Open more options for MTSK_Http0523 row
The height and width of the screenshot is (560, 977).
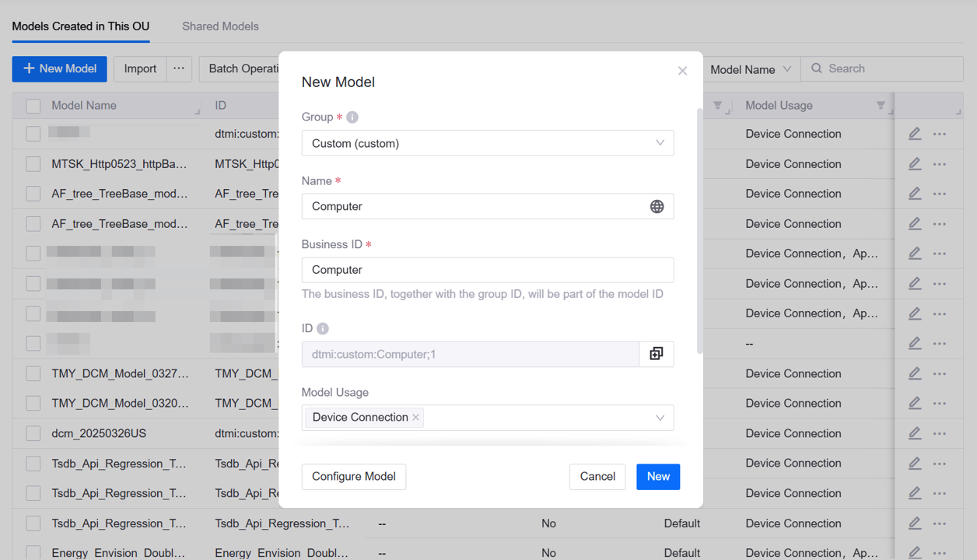coord(940,164)
